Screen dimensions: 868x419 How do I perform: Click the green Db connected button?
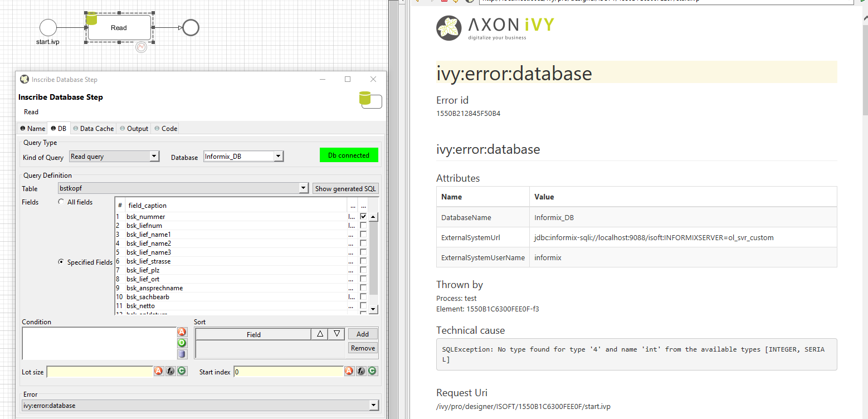click(349, 155)
